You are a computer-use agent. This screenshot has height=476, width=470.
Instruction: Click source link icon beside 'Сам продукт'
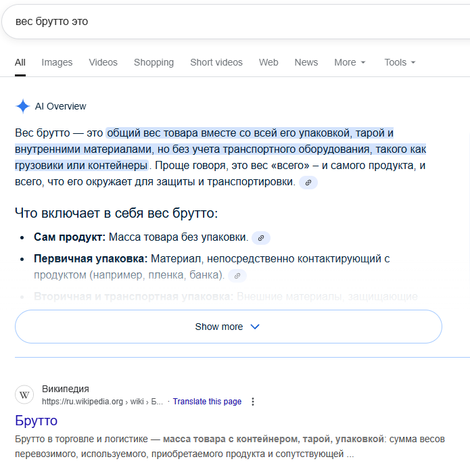pos(261,237)
